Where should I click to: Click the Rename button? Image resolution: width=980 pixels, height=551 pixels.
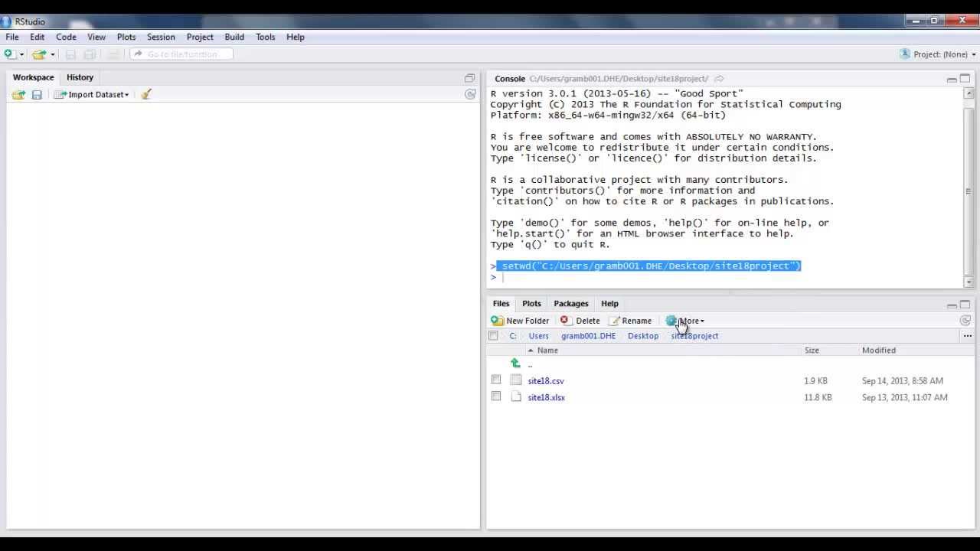pos(630,321)
